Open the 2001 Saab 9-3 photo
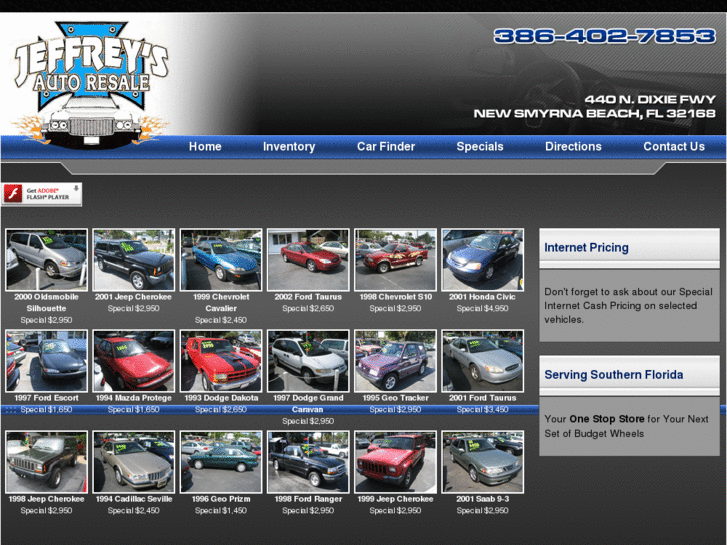The image size is (727, 545). coord(482,462)
